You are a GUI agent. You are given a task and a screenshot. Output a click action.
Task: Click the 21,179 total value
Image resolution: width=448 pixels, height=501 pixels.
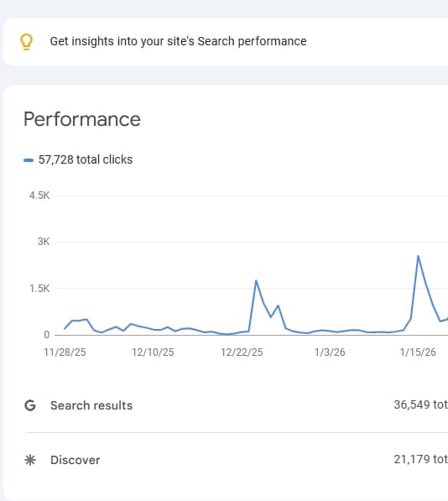420,460
